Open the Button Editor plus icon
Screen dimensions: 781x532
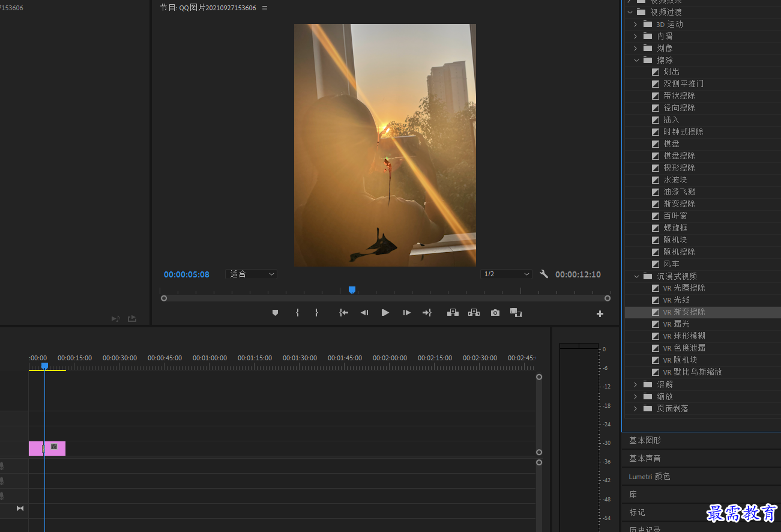[x=600, y=313]
